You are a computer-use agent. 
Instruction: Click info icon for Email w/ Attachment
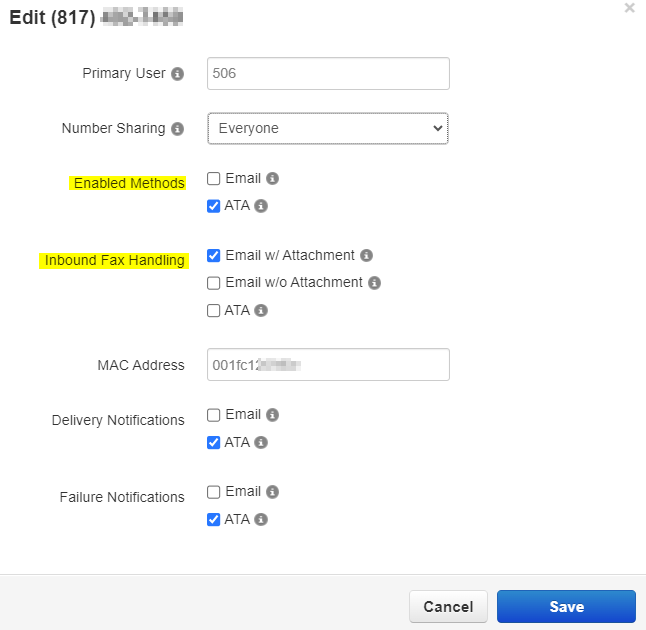pyautogui.click(x=366, y=255)
